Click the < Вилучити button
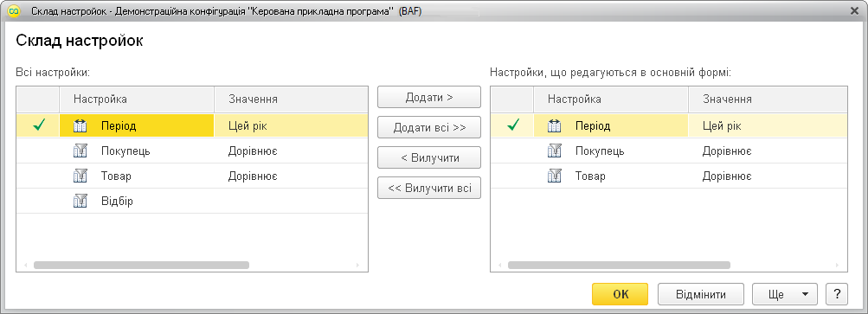Image resolution: width=868 pixels, height=314 pixels. 429,157
